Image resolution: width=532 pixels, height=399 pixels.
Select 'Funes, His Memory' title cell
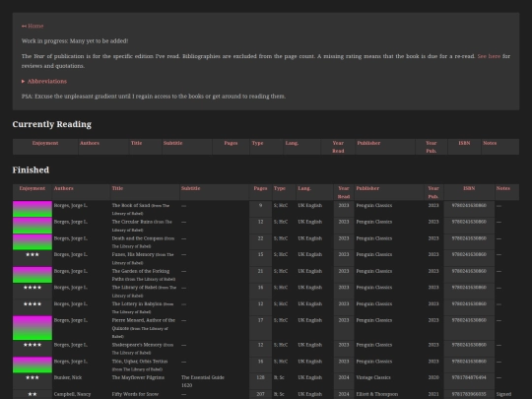click(x=145, y=258)
